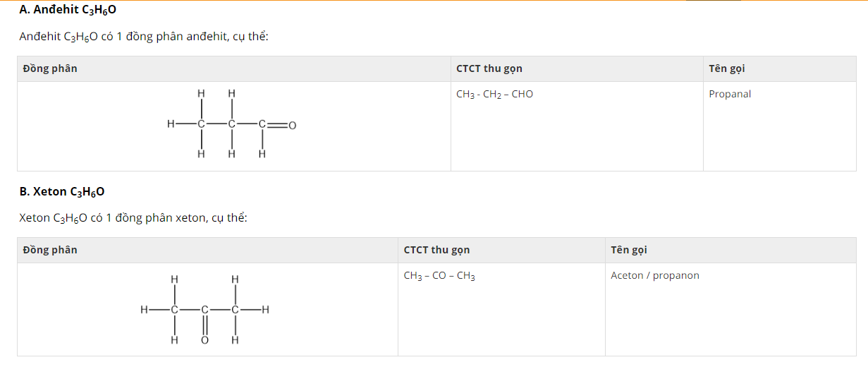Click "Đồng phân" header in the anđehit table
This screenshot has width=868, height=367.
pos(50,68)
